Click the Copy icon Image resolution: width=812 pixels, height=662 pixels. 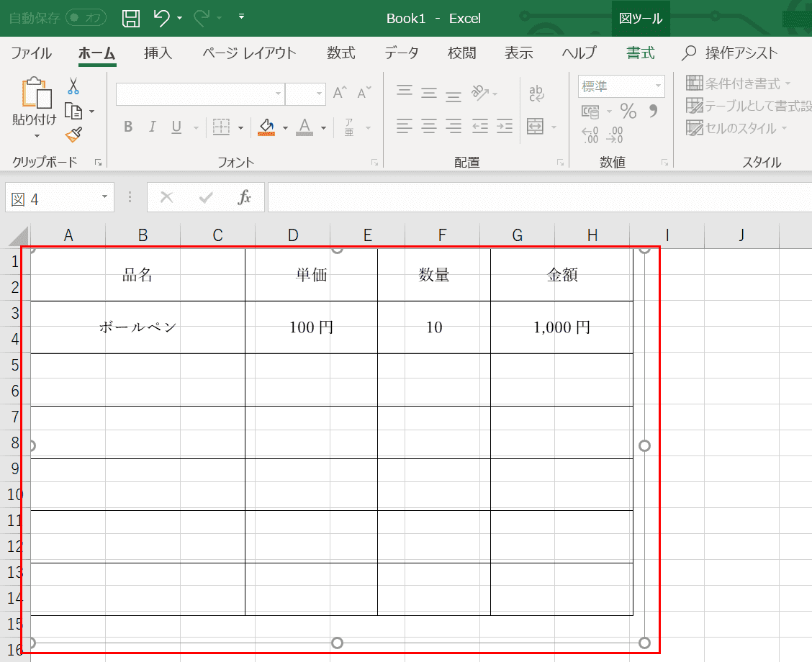click(73, 112)
